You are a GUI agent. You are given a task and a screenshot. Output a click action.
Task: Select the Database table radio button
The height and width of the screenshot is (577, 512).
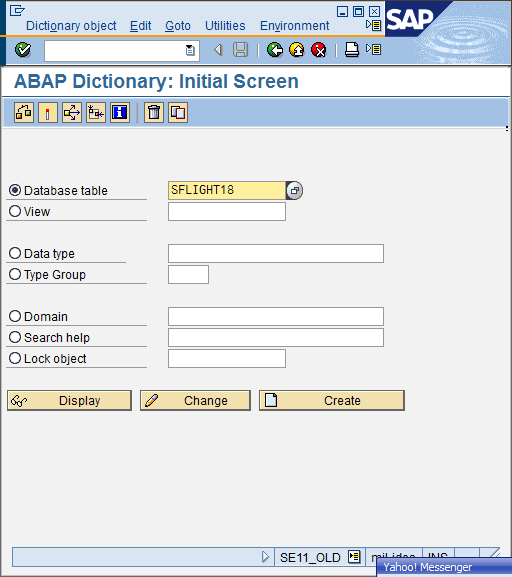(x=15, y=190)
